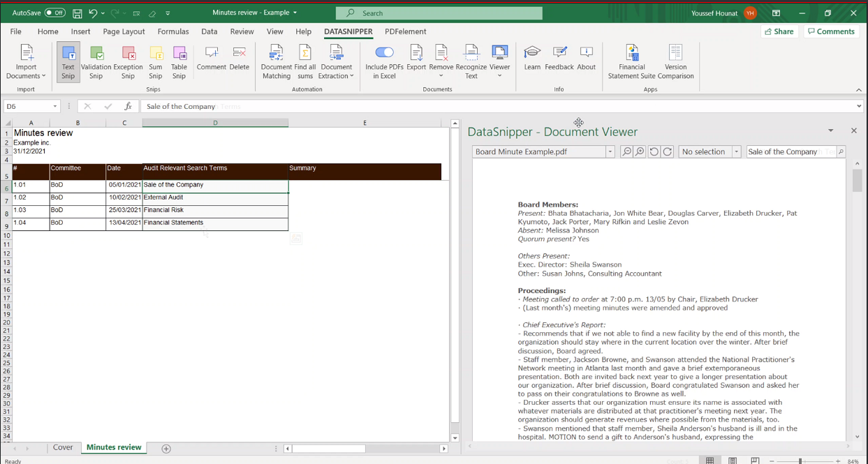Zoom in on the document in the viewer

click(x=640, y=151)
